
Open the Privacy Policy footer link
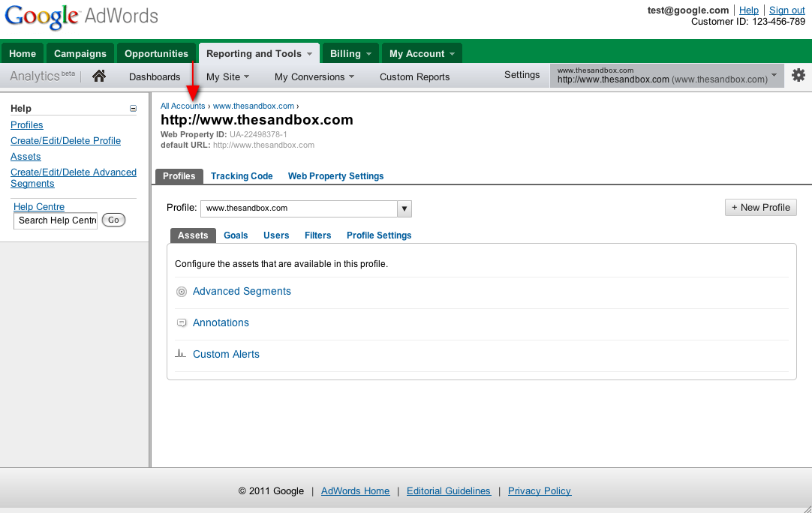539,490
